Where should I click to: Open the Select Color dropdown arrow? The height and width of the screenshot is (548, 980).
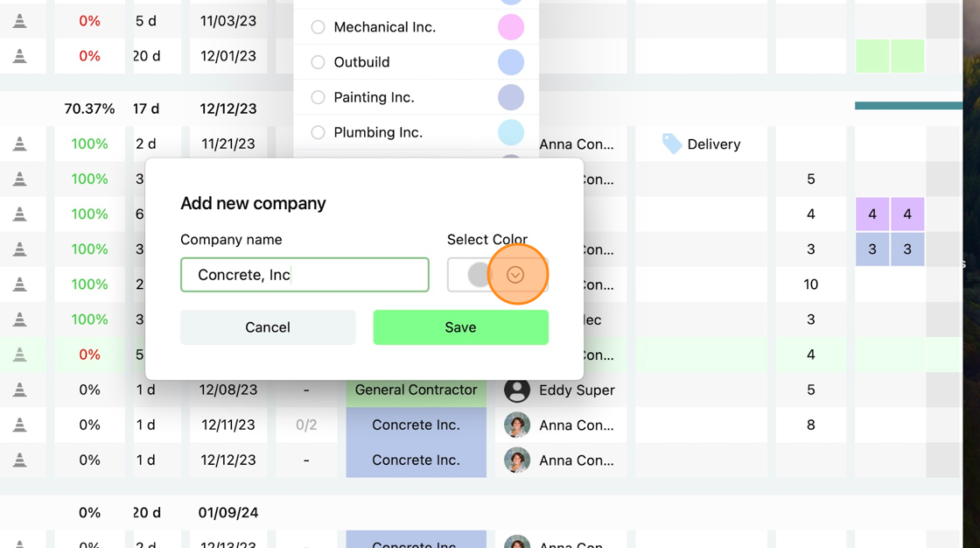(515, 275)
